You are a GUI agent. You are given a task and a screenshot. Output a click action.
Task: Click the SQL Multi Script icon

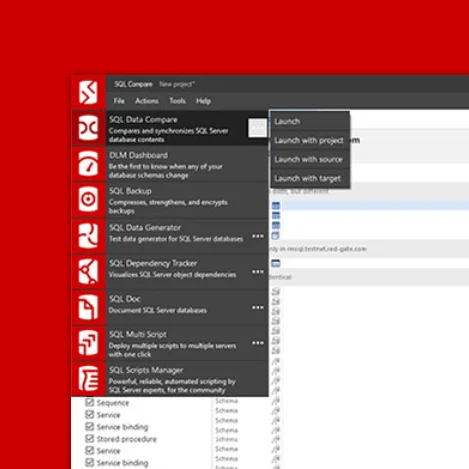88,343
